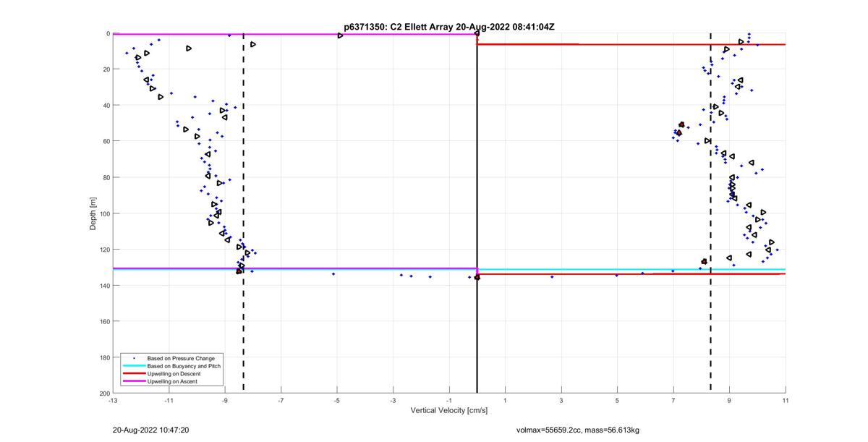Viewport: 868px width, 442px height.
Task: Click y-axis tick label '20'
Action: [x=106, y=69]
